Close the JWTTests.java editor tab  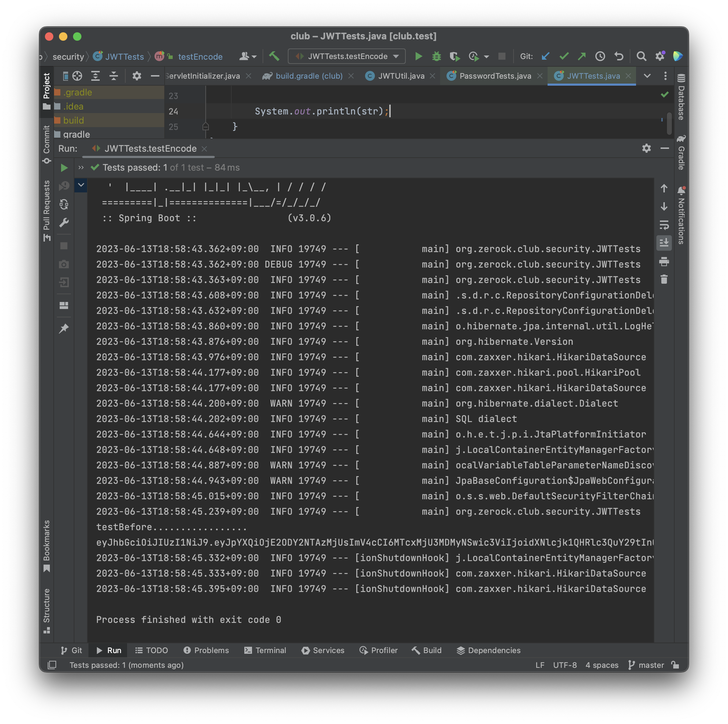point(628,76)
